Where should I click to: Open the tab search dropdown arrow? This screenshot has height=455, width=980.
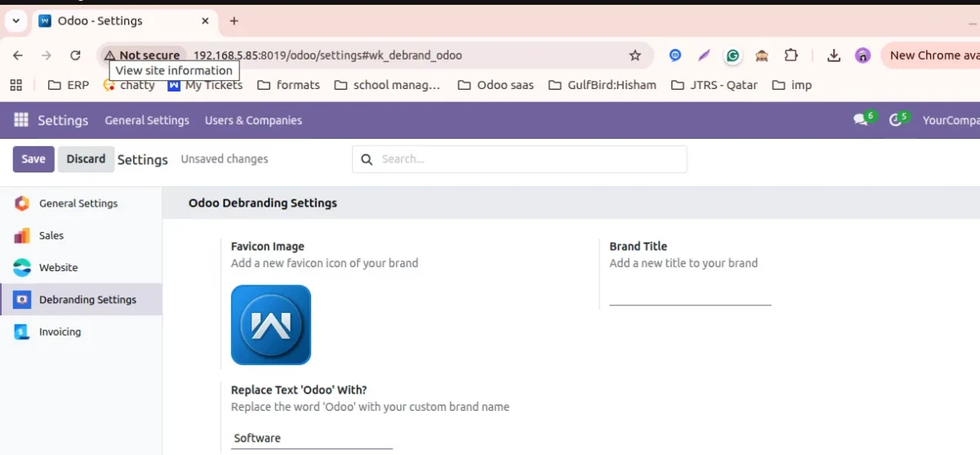click(16, 20)
